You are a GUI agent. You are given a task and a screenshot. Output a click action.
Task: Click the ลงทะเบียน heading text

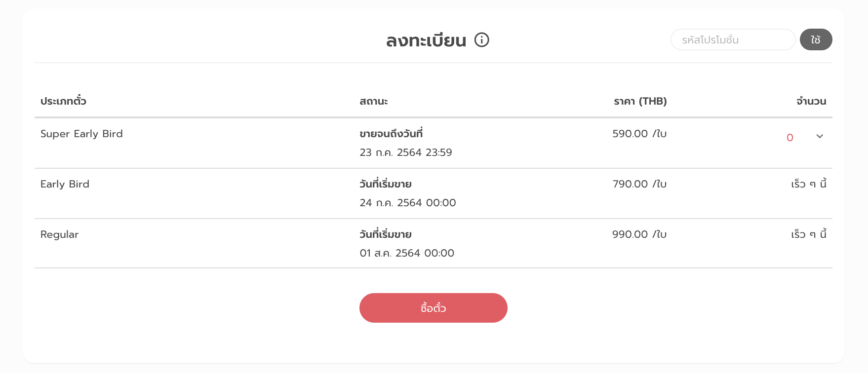[426, 40]
